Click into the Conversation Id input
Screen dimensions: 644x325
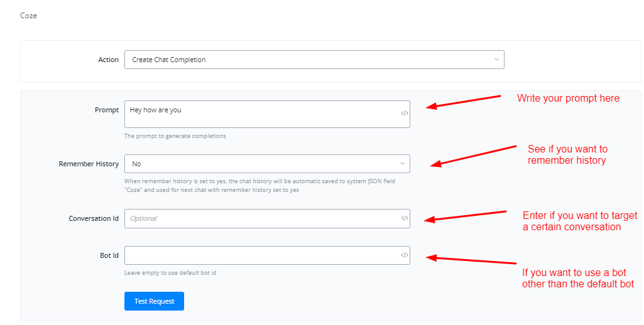pos(261,218)
